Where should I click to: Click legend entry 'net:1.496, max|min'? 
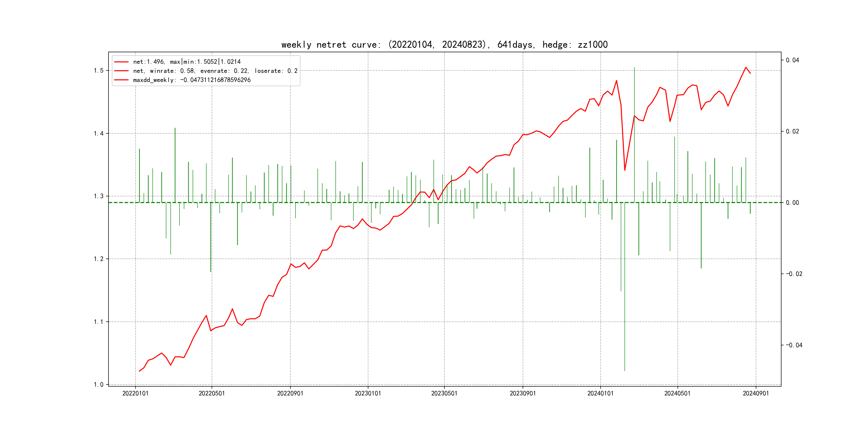pyautogui.click(x=187, y=62)
